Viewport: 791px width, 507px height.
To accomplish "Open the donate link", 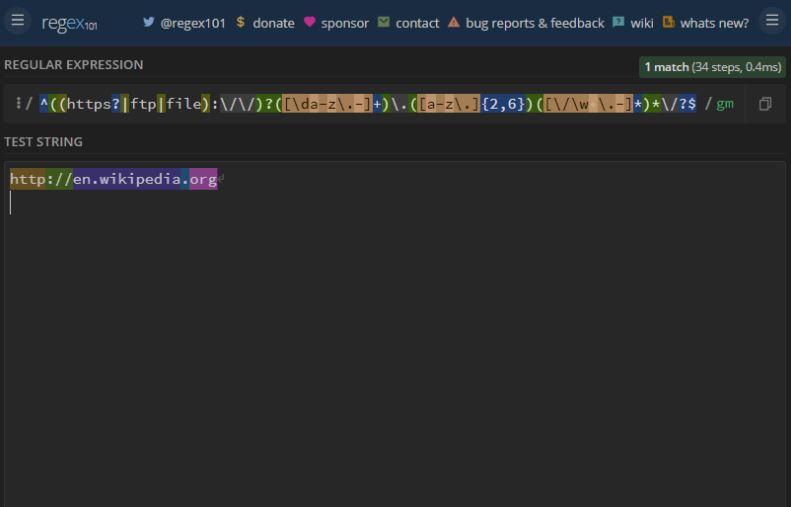I will tap(273, 23).
